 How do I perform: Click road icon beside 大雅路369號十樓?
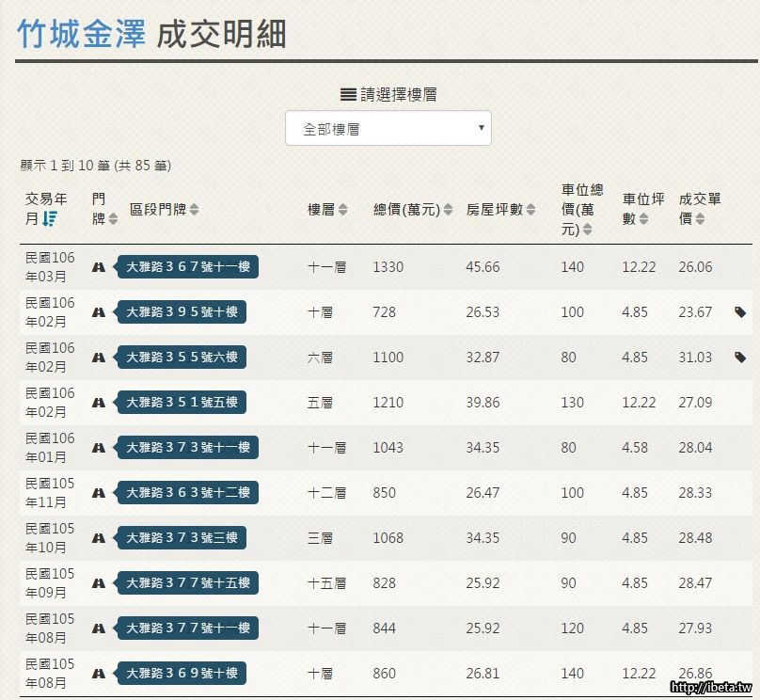[98, 674]
